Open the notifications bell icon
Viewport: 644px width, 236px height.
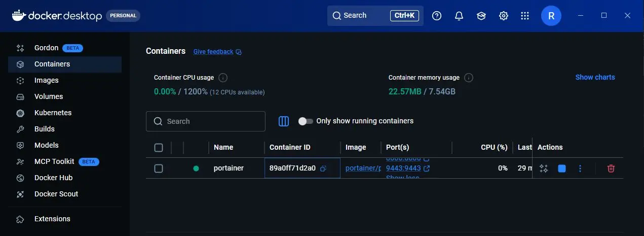(459, 16)
